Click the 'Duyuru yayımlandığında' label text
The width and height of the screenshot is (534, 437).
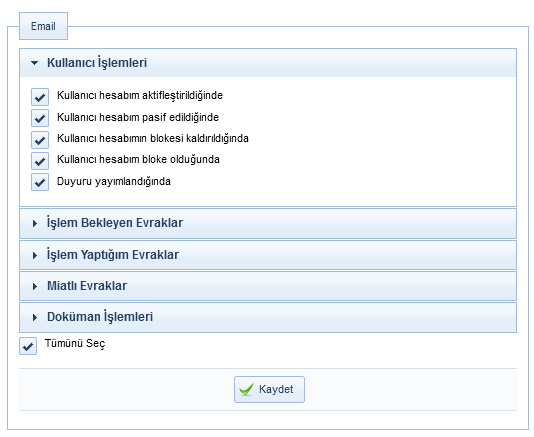[x=114, y=181]
